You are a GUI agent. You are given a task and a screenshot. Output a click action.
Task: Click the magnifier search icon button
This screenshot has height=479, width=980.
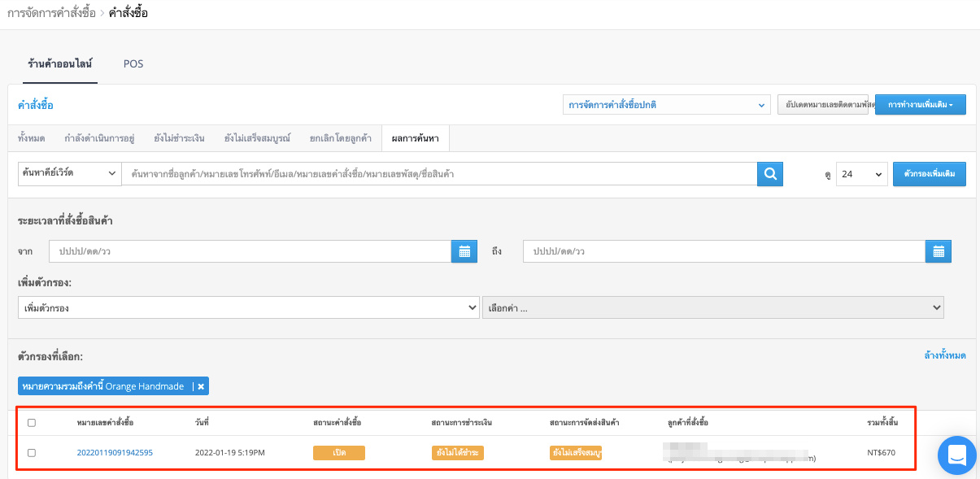[770, 174]
